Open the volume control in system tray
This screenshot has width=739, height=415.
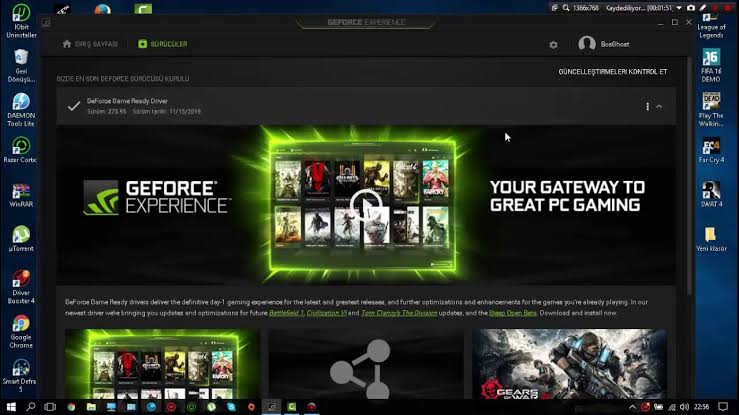(684, 407)
